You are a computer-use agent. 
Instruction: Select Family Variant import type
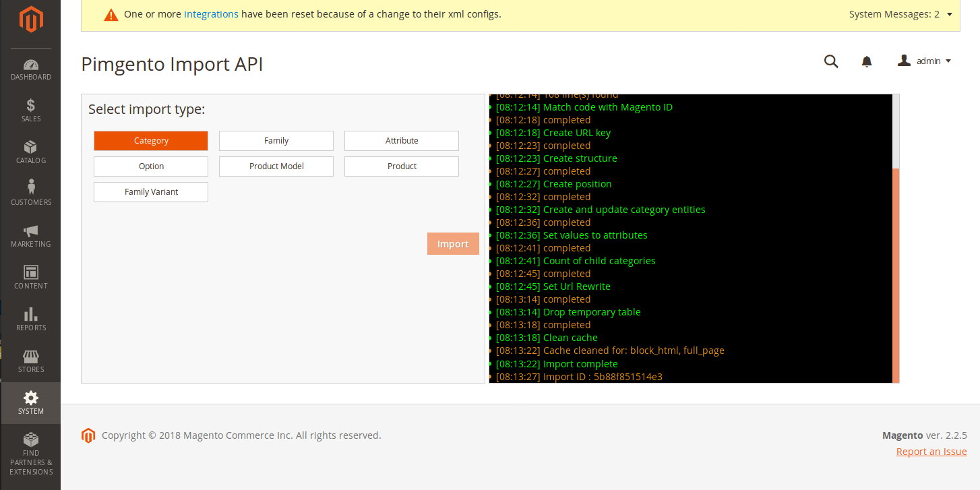pos(151,192)
